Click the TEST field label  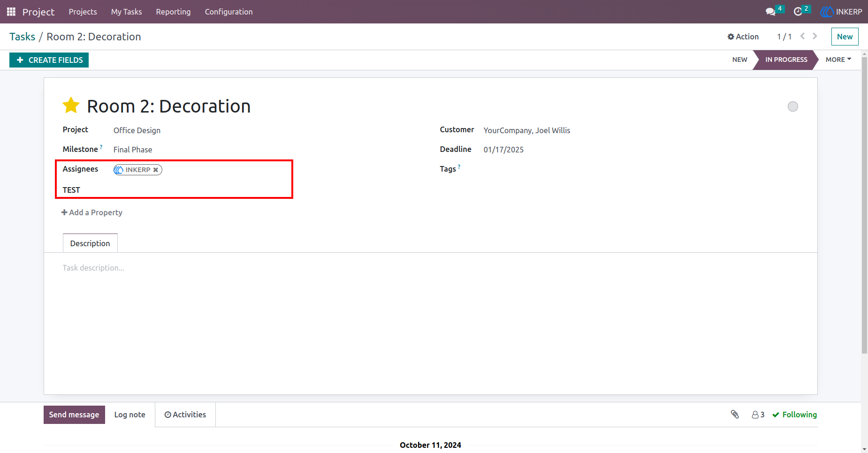[71, 190]
